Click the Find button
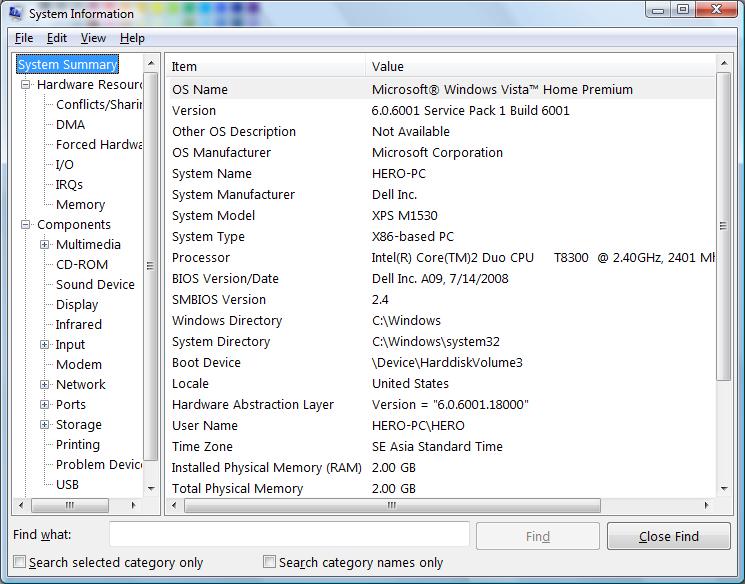The width and height of the screenshot is (745, 584). tap(538, 536)
